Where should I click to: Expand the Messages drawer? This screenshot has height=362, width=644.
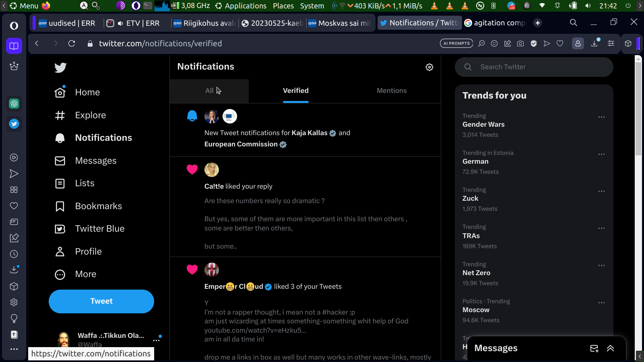pos(611,348)
